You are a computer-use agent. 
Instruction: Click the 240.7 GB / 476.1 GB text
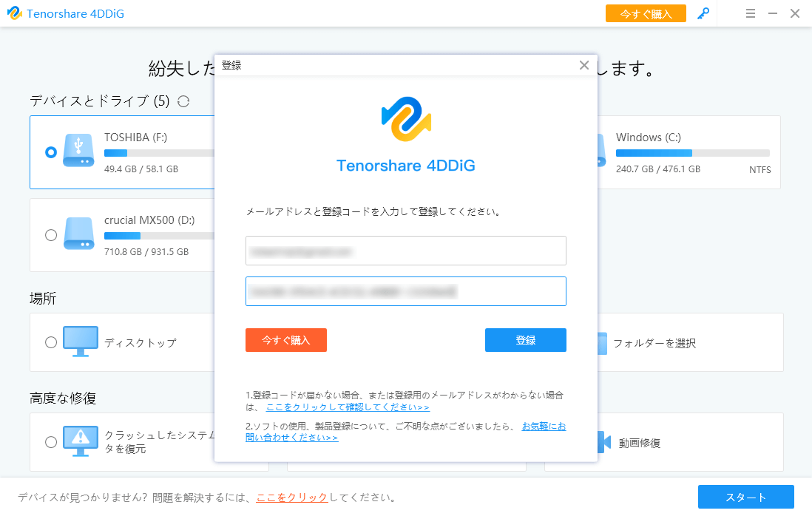tap(658, 169)
